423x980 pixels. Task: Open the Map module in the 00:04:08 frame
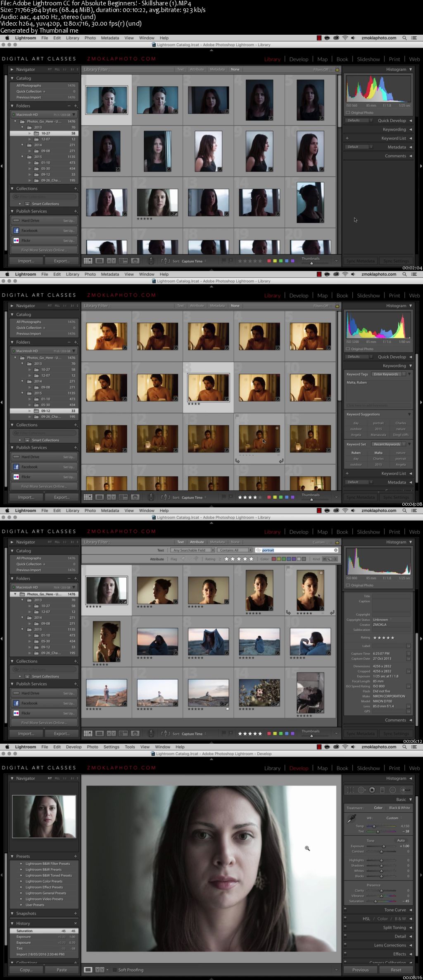tap(322, 295)
